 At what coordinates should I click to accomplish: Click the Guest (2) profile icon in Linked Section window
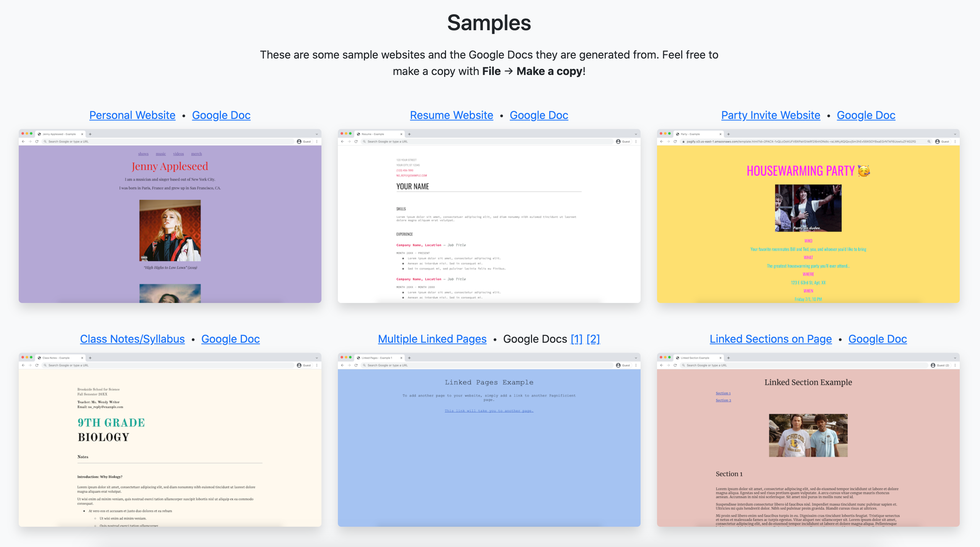point(937,365)
